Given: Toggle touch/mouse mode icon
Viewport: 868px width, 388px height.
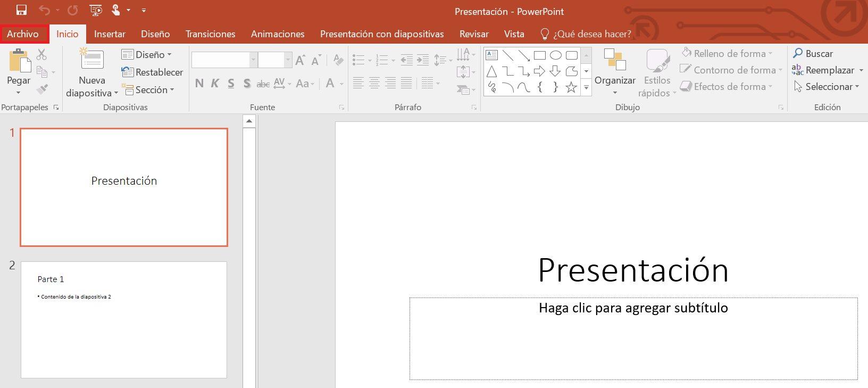Looking at the screenshot, I should [116, 10].
